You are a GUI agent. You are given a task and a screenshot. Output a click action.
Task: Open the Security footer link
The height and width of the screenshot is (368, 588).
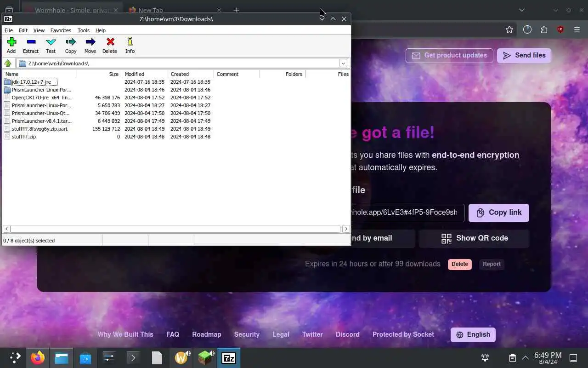click(x=247, y=334)
